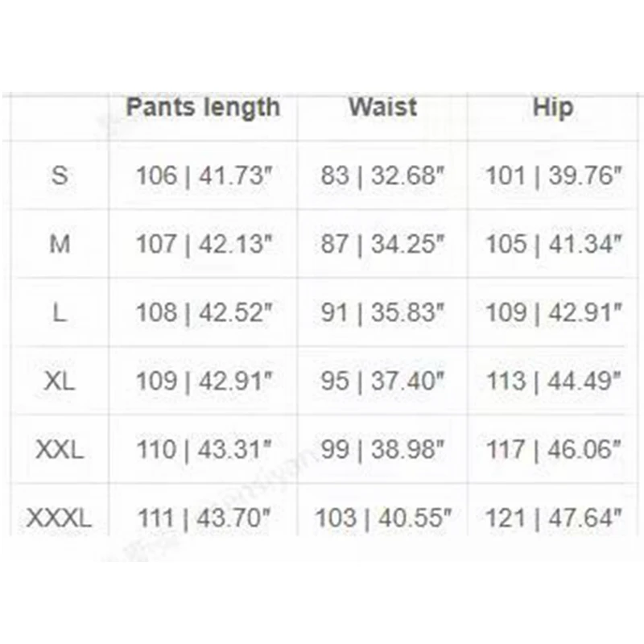644x644 pixels.
Task: Select the S size row label
Action: pos(60,175)
